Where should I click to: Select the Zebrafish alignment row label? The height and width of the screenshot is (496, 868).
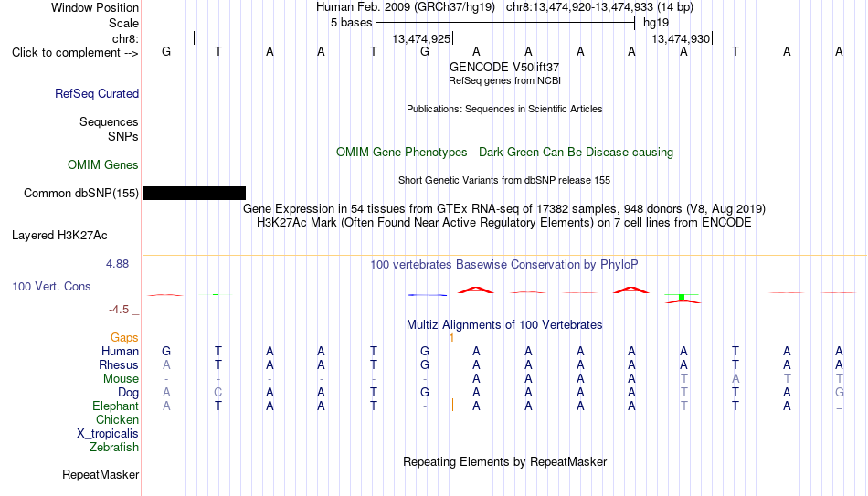pos(114,447)
